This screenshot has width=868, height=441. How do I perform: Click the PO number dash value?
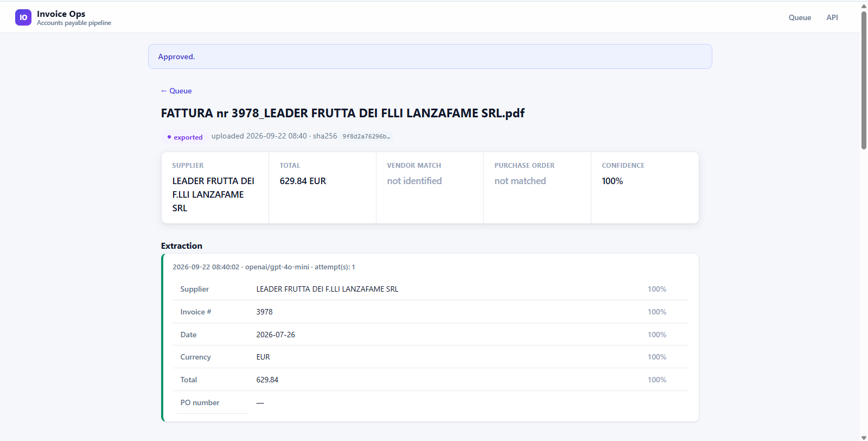(260, 402)
